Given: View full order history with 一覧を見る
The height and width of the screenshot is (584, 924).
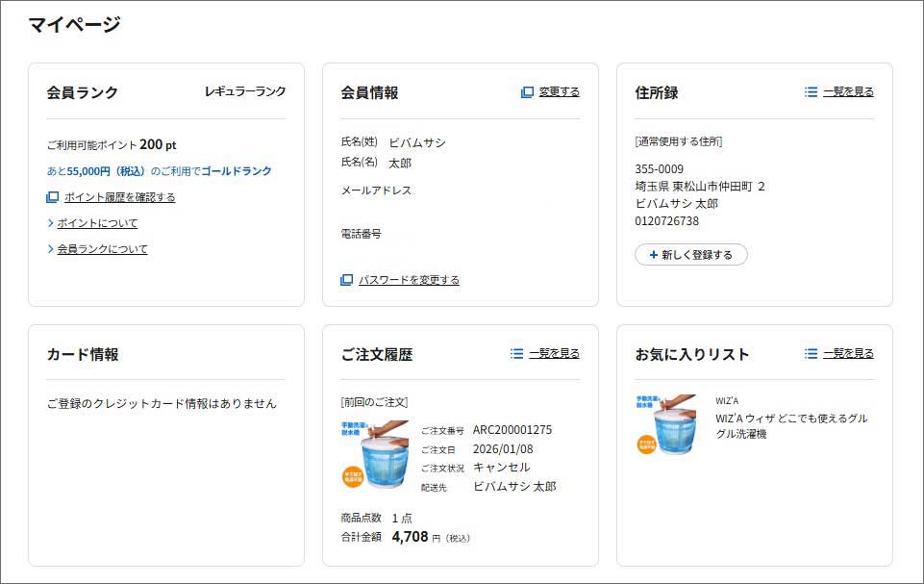Looking at the screenshot, I should pyautogui.click(x=556, y=353).
